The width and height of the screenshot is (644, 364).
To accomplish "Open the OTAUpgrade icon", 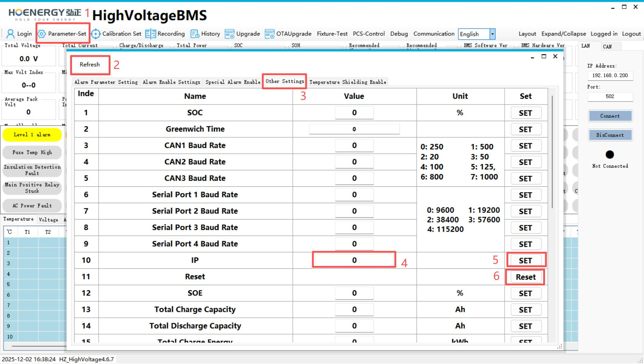I will tap(270, 34).
